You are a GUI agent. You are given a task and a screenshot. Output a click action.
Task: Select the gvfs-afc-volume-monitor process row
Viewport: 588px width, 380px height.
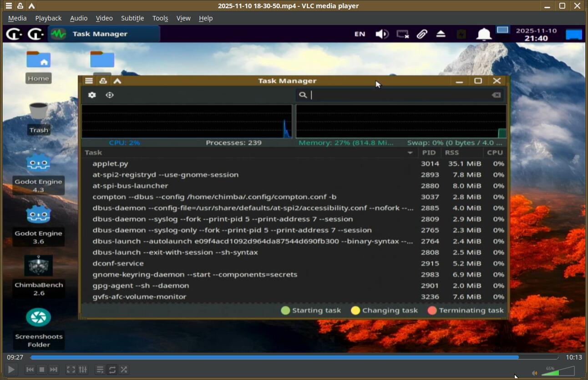(294, 296)
